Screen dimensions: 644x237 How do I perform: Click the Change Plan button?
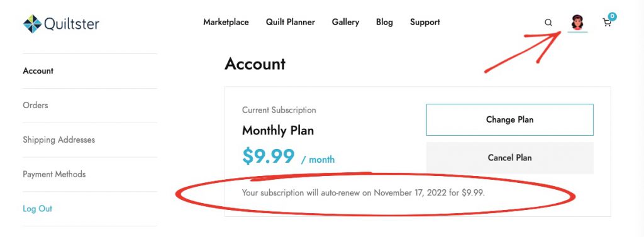(509, 119)
